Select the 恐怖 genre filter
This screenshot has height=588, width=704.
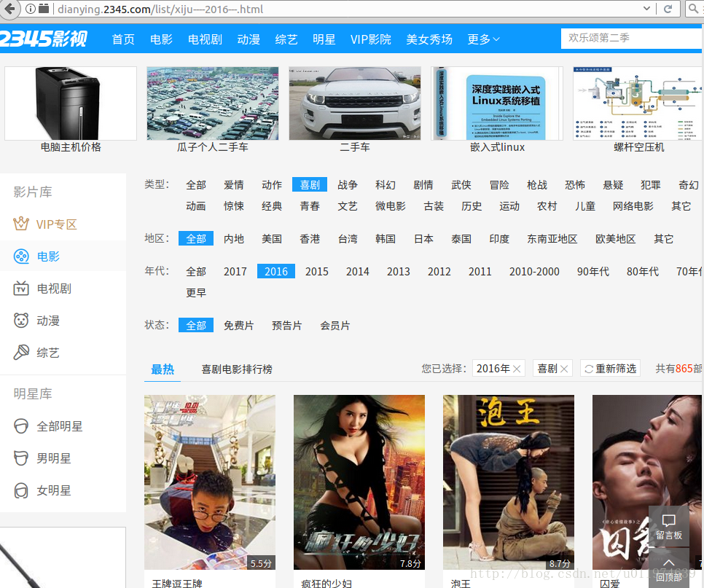(x=575, y=185)
